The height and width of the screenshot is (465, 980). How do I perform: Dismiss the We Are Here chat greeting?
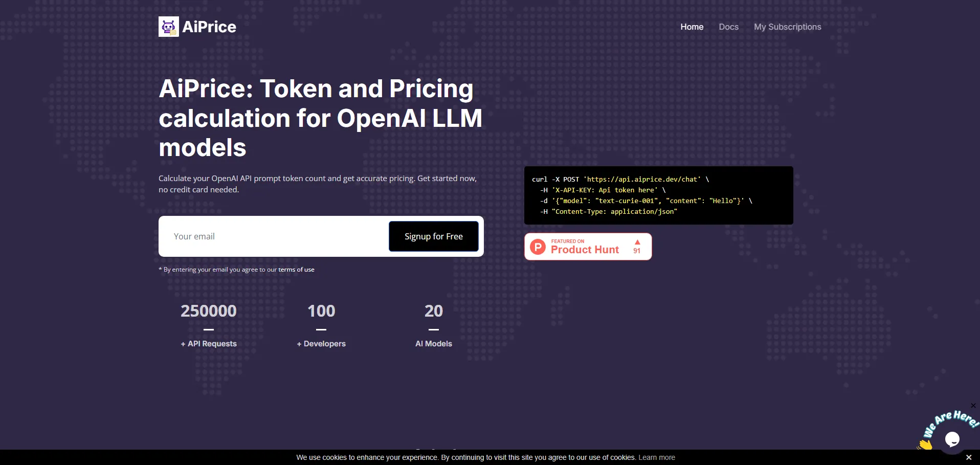[973, 406]
